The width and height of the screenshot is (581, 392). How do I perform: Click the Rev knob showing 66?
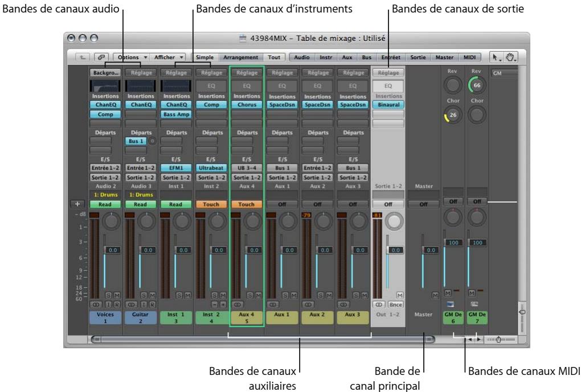coord(477,85)
